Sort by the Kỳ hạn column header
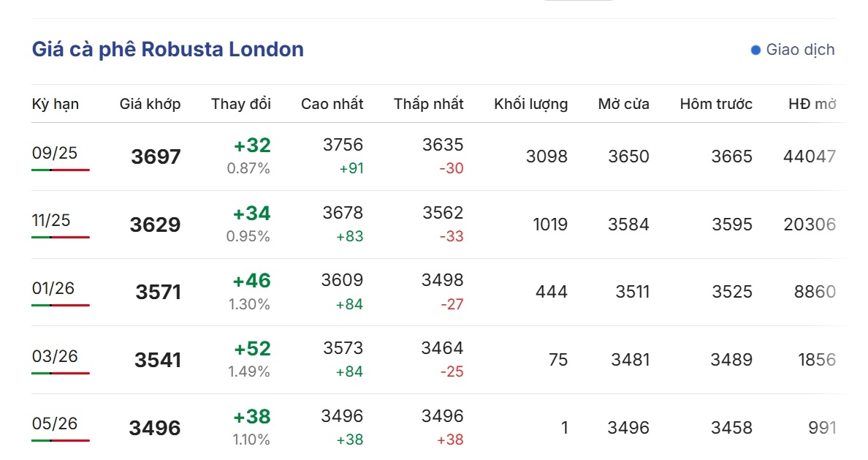868x460 pixels. point(56,104)
